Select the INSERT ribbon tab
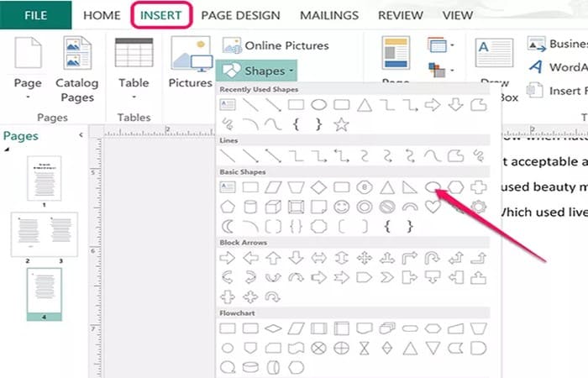The width and height of the screenshot is (588, 378). 161,15
